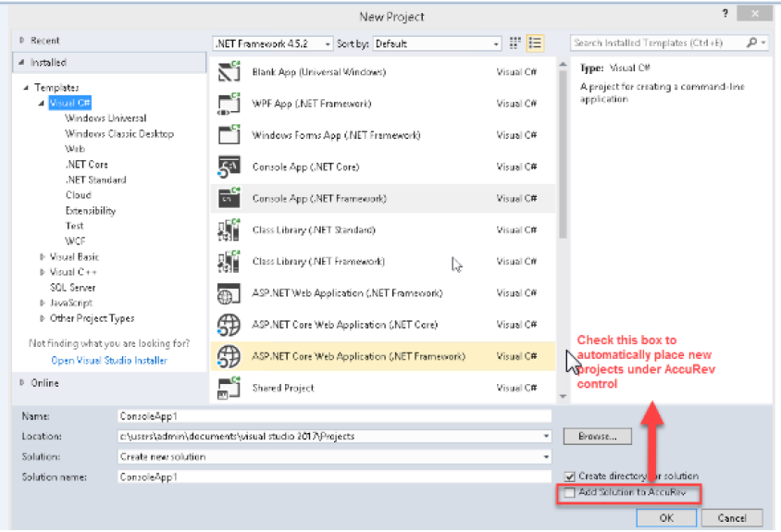Click the Browse... button
781x532 pixels.
[597, 436]
